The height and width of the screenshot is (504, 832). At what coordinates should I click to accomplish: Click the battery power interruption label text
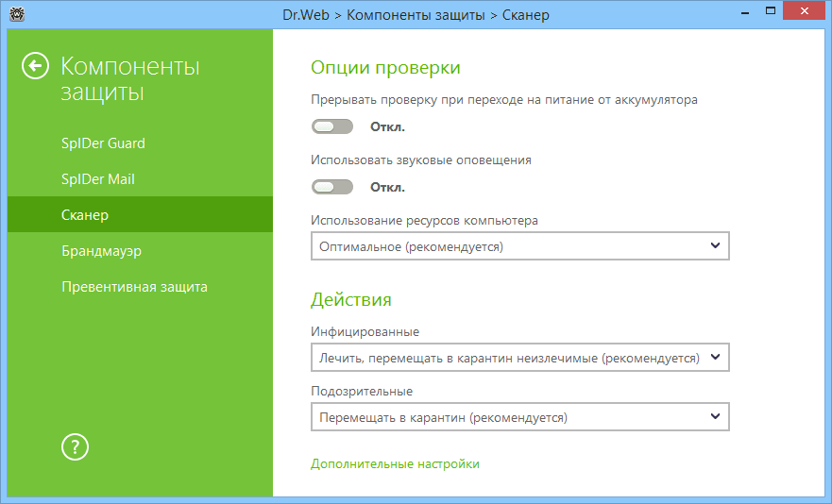pyautogui.click(x=504, y=100)
